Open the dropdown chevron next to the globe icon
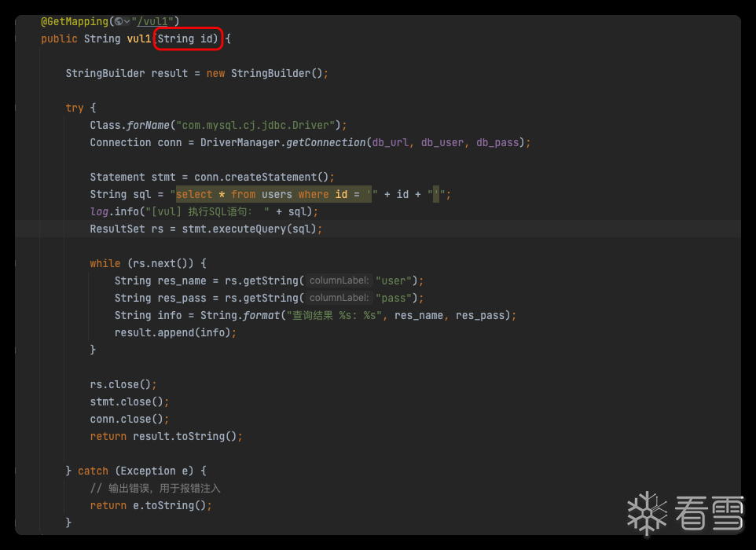 [127, 21]
